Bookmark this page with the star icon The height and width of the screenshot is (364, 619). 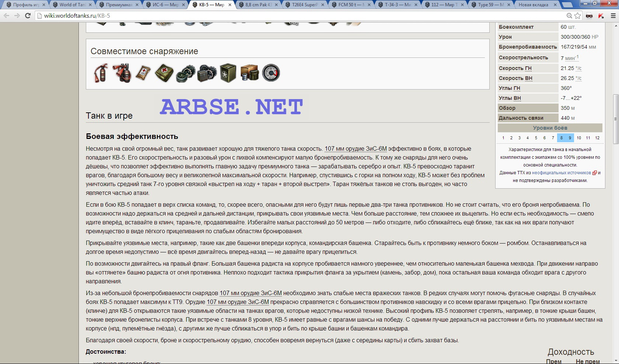578,15
